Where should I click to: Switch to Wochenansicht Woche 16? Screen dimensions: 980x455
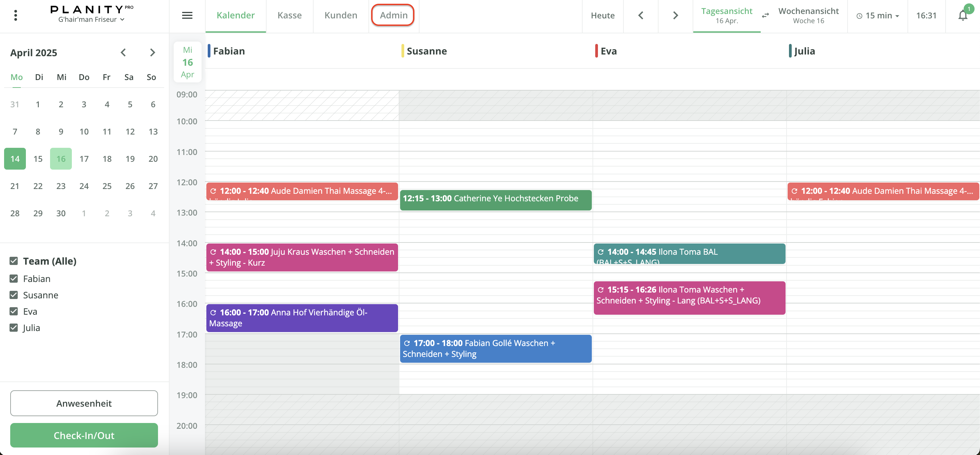808,15
